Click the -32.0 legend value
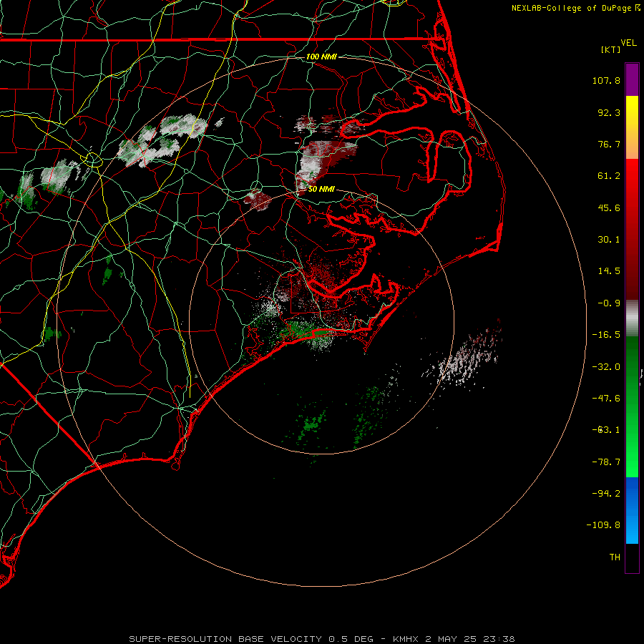Image resolution: width=644 pixels, height=644 pixels. pos(606,367)
